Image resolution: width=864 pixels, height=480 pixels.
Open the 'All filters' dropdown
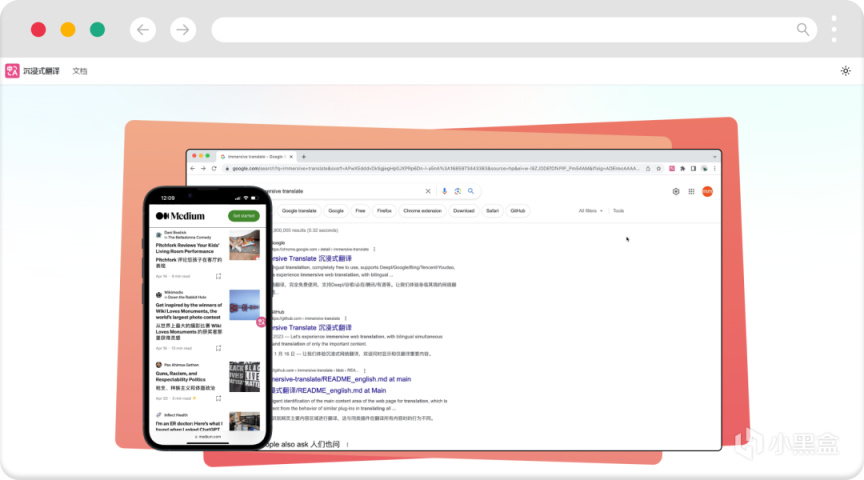click(590, 211)
